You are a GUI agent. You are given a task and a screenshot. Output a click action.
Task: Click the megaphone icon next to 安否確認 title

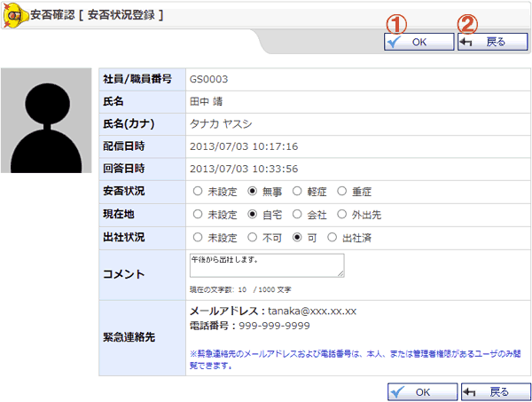(x=16, y=16)
